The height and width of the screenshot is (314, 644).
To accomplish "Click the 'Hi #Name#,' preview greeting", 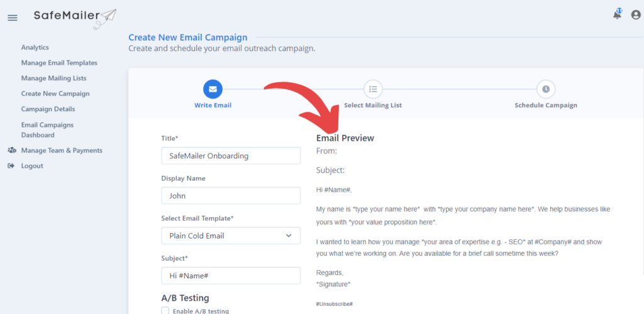I will pos(334,190).
